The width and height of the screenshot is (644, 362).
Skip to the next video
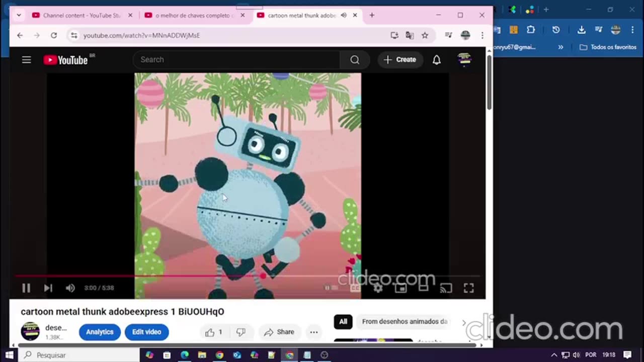coord(48,288)
